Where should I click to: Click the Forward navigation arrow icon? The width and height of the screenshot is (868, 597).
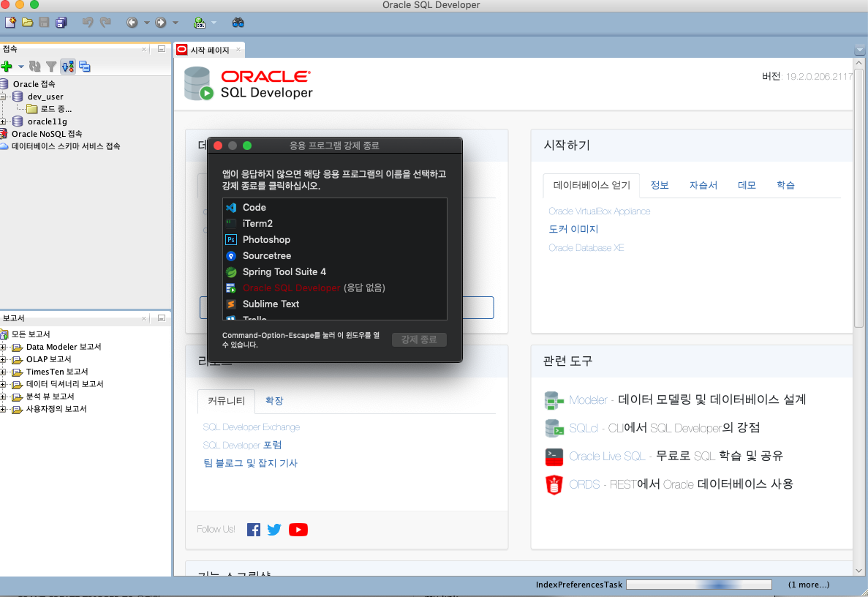pyautogui.click(x=161, y=23)
